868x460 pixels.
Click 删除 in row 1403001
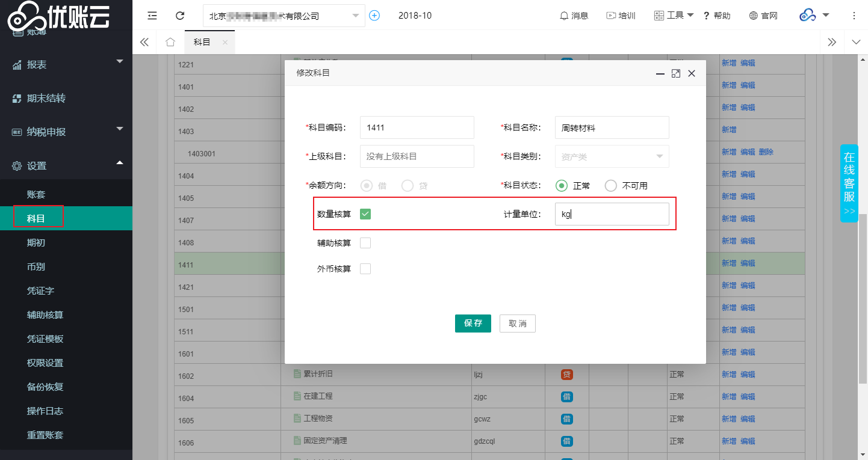(x=766, y=152)
